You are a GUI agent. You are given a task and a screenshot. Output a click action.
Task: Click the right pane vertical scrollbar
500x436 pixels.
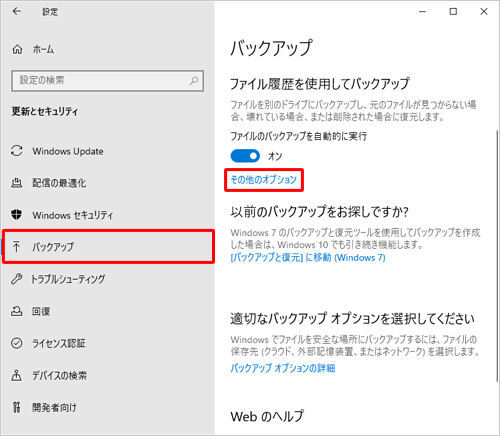tap(497, 256)
